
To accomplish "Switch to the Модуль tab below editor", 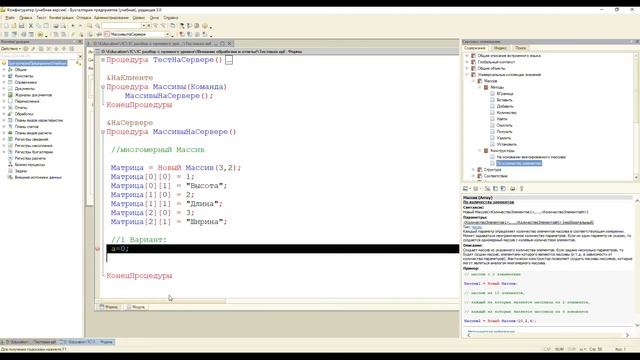I will pyautogui.click(x=136, y=307).
